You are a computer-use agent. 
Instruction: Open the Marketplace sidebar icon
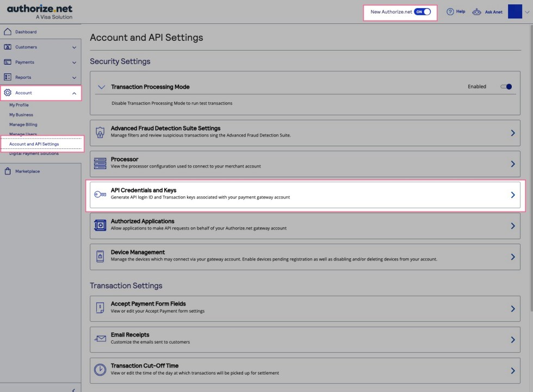[x=7, y=171]
